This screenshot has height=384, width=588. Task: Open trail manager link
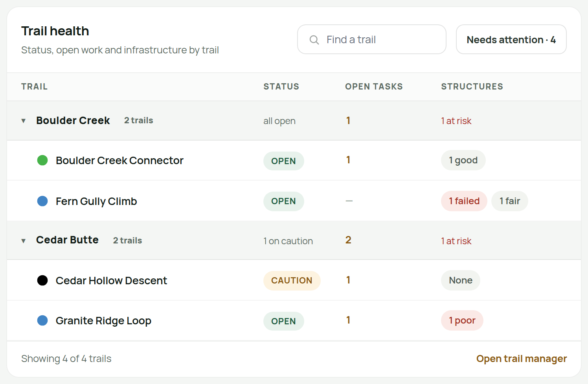(522, 358)
